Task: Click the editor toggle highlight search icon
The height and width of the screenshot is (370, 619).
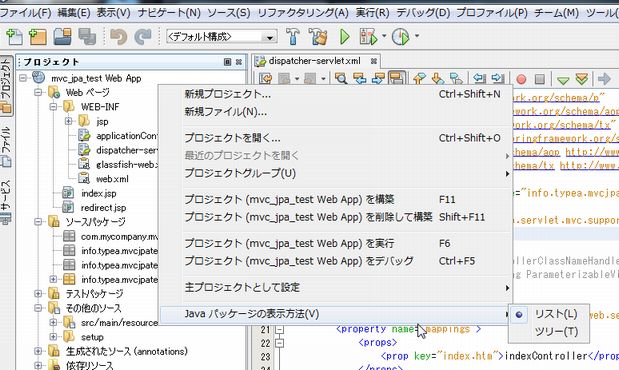Action: [x=397, y=78]
